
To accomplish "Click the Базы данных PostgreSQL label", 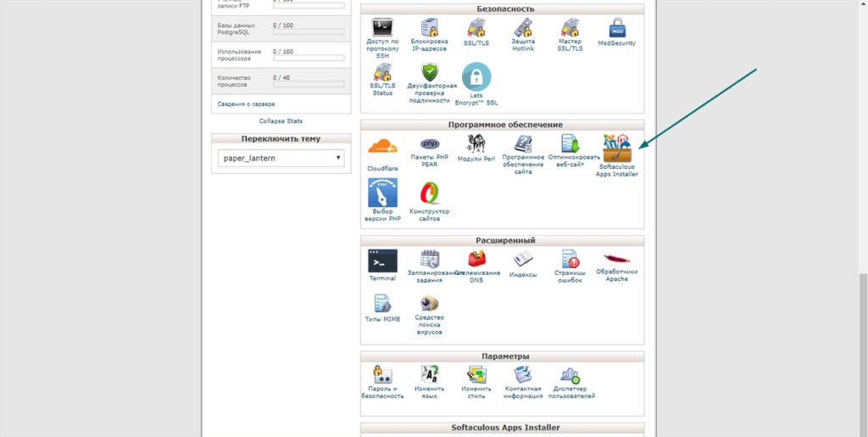I will pos(236,29).
